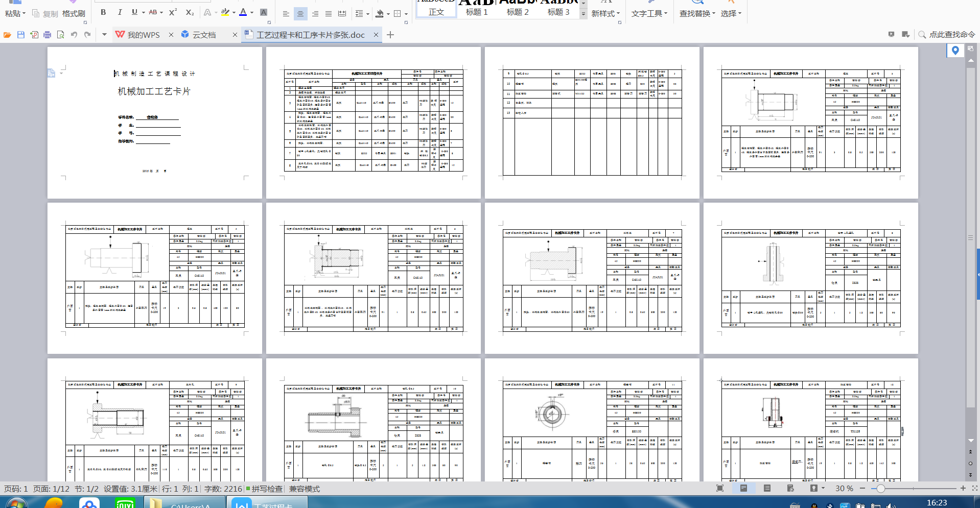Align text left
The width and height of the screenshot is (980, 508).
[286, 14]
